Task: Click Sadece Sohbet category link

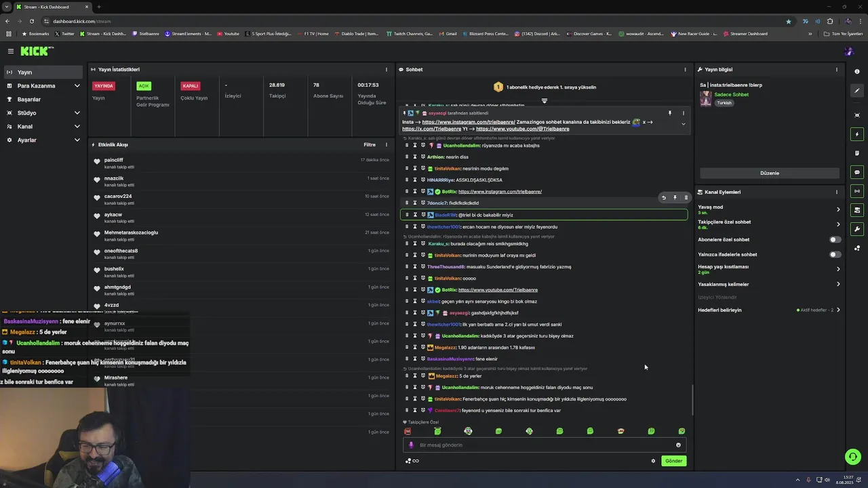Action: (731, 95)
